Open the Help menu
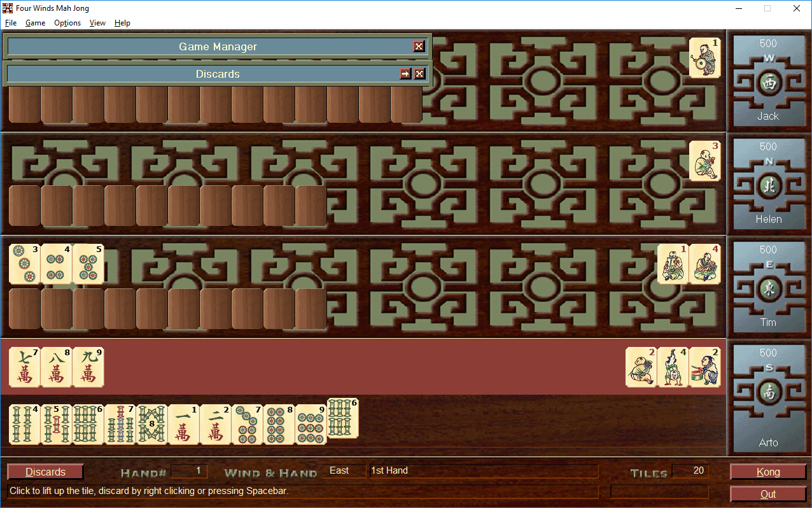Screen dimensions: 812x508 click(122, 23)
